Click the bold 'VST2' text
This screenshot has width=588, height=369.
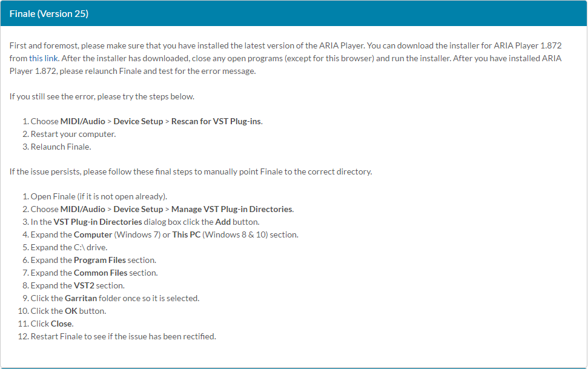[84, 285]
